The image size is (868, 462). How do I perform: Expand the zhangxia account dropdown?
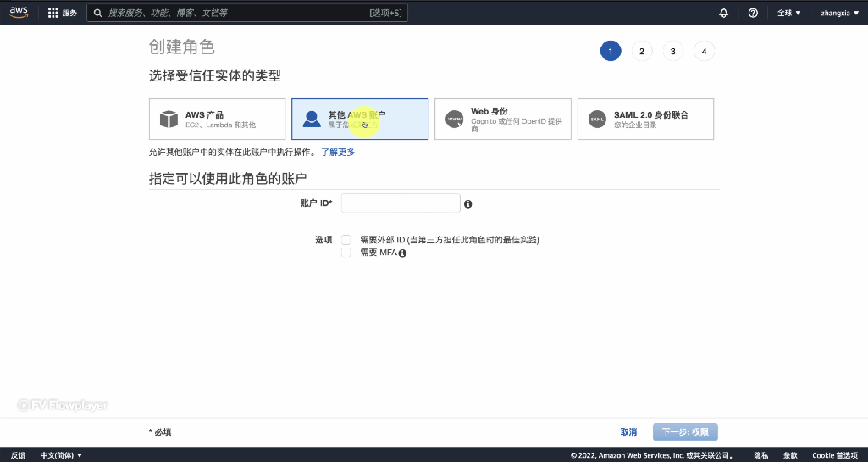point(840,13)
